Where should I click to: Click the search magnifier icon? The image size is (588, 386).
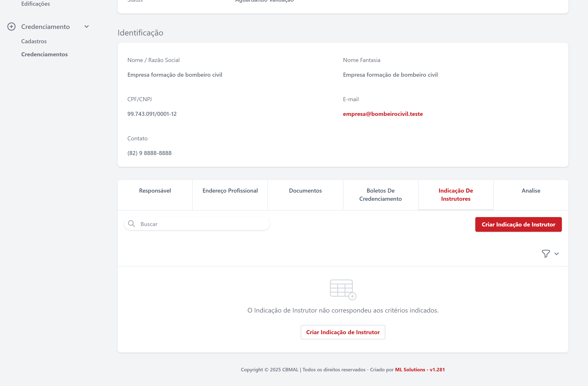131,224
